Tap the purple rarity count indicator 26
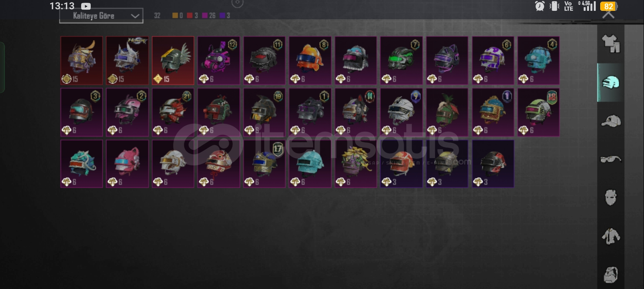 pos(209,16)
